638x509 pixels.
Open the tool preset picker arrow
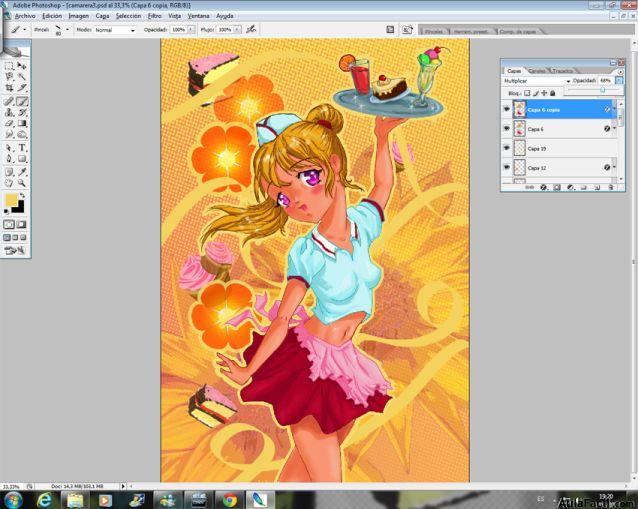click(x=25, y=30)
